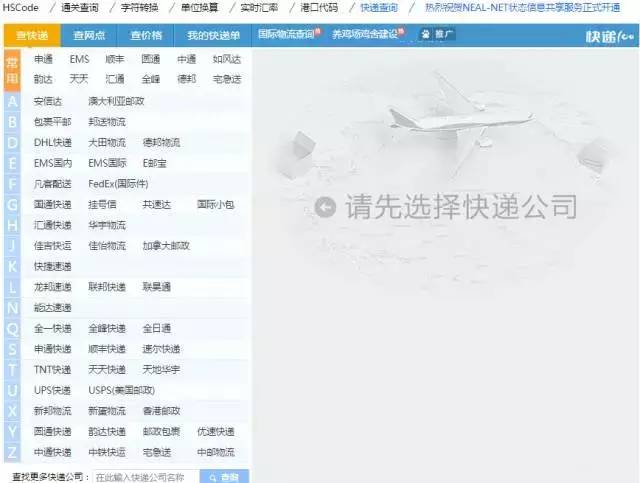Jump to letter S index

click(x=12, y=349)
